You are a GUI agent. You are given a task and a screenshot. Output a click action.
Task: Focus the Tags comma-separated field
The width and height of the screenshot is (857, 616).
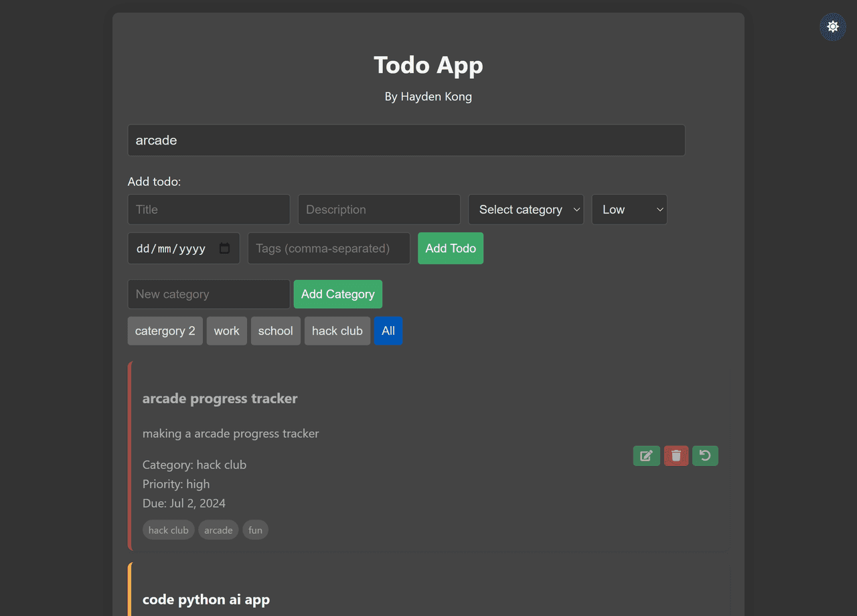point(328,248)
